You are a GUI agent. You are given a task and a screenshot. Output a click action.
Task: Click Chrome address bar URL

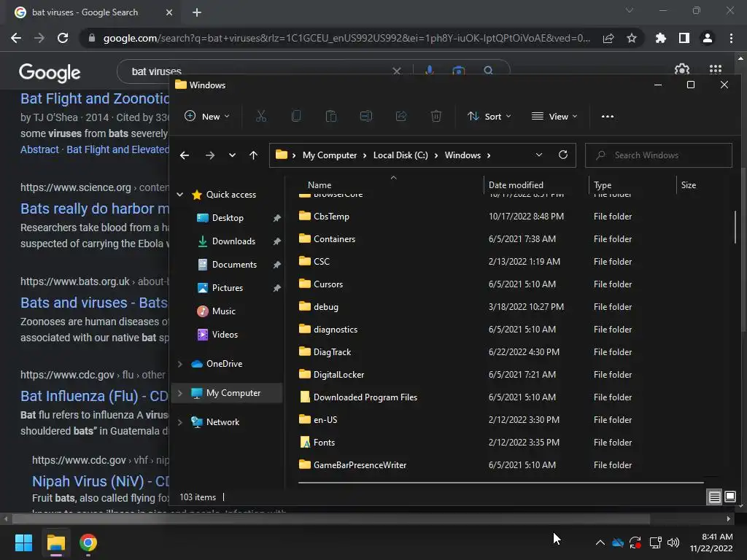point(347,38)
